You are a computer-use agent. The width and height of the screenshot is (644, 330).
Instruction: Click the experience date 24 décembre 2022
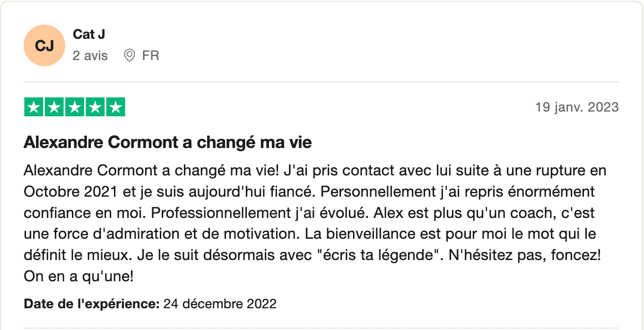[x=220, y=304]
